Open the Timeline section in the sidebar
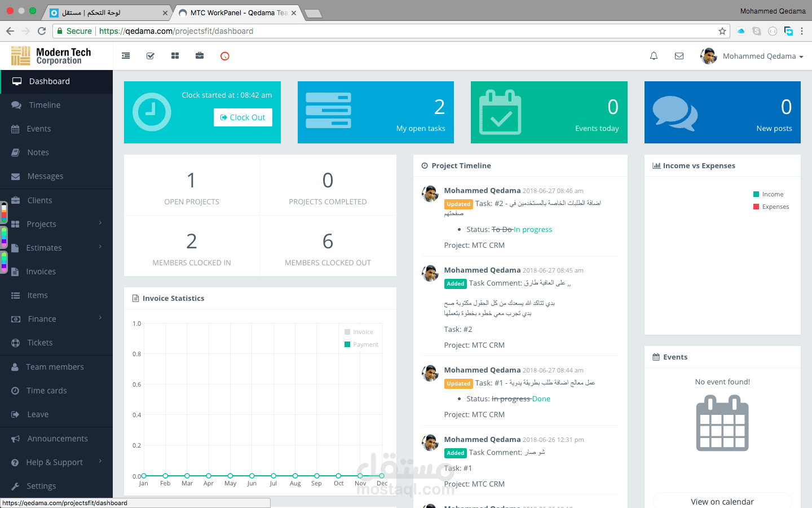 (x=45, y=105)
